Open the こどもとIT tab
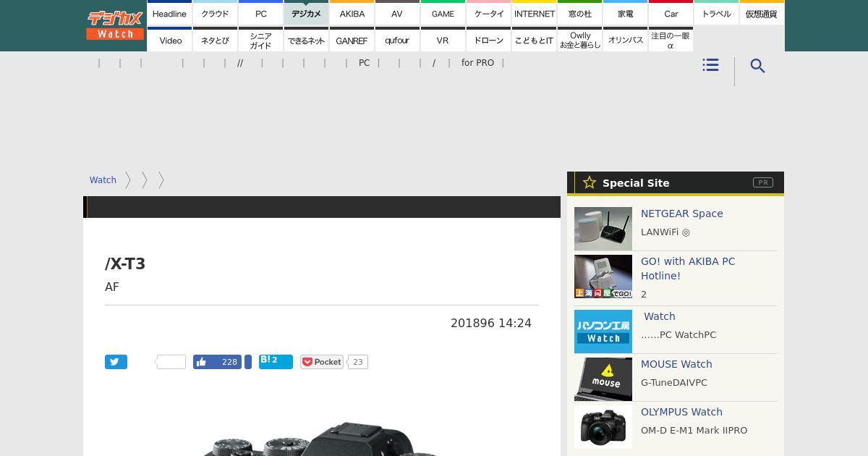 tap(534, 40)
